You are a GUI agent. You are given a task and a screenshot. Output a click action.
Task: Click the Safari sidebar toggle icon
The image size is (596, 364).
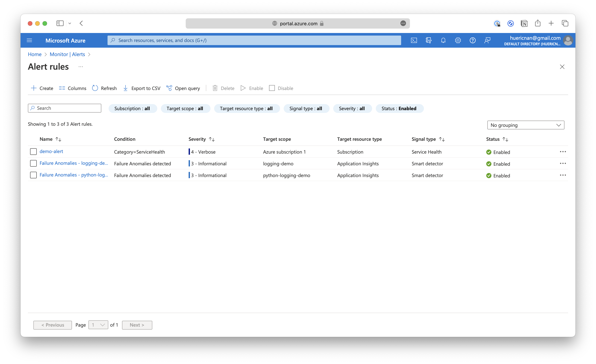60,23
